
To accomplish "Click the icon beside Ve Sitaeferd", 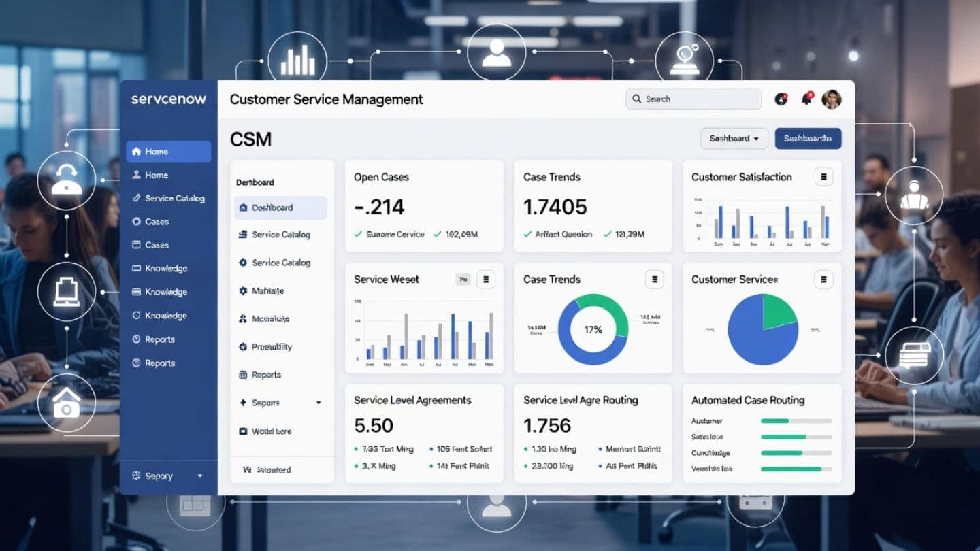I will coord(246,469).
